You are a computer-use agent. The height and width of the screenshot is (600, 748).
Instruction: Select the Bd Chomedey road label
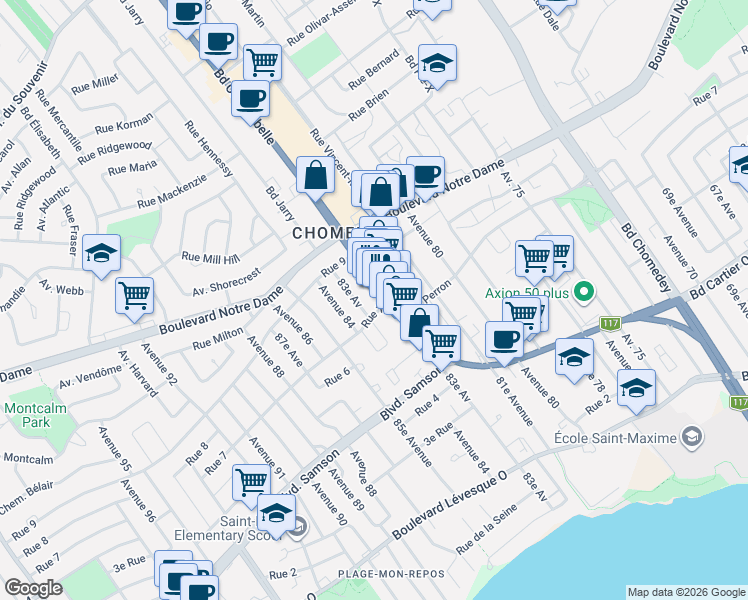coord(646,258)
